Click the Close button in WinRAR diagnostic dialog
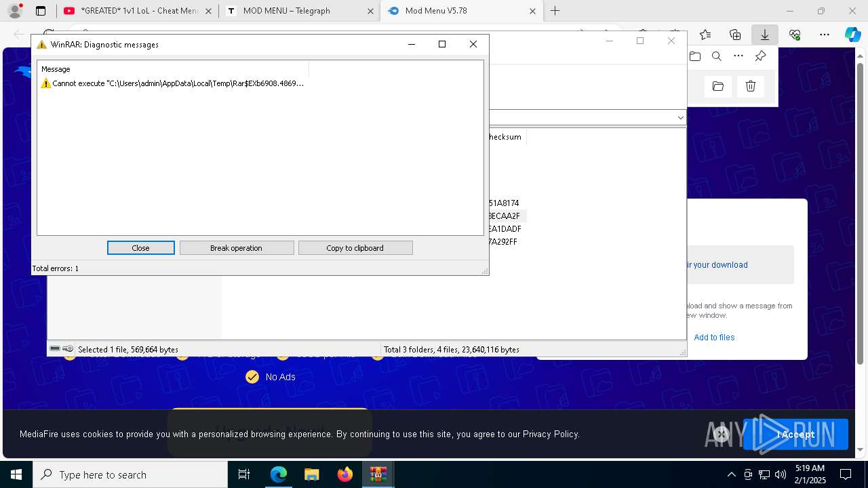 pos(140,248)
